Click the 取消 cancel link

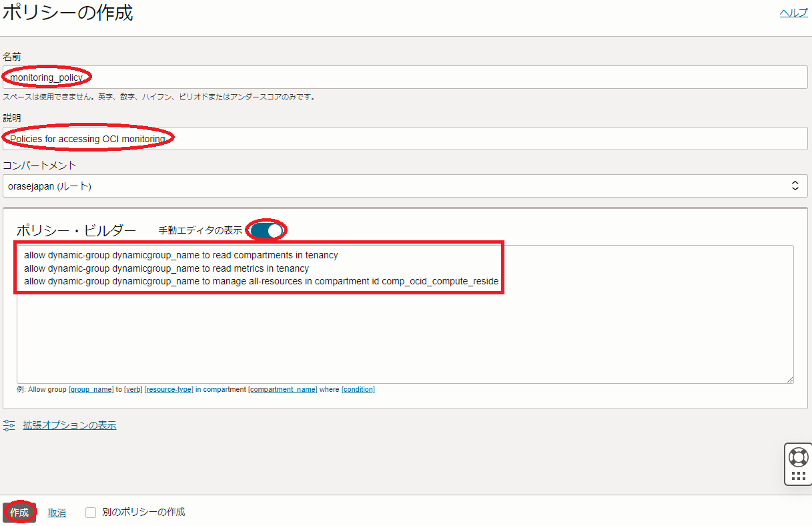pyautogui.click(x=57, y=513)
